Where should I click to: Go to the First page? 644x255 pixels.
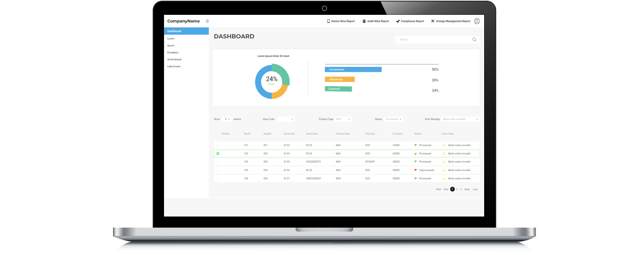tap(438, 189)
